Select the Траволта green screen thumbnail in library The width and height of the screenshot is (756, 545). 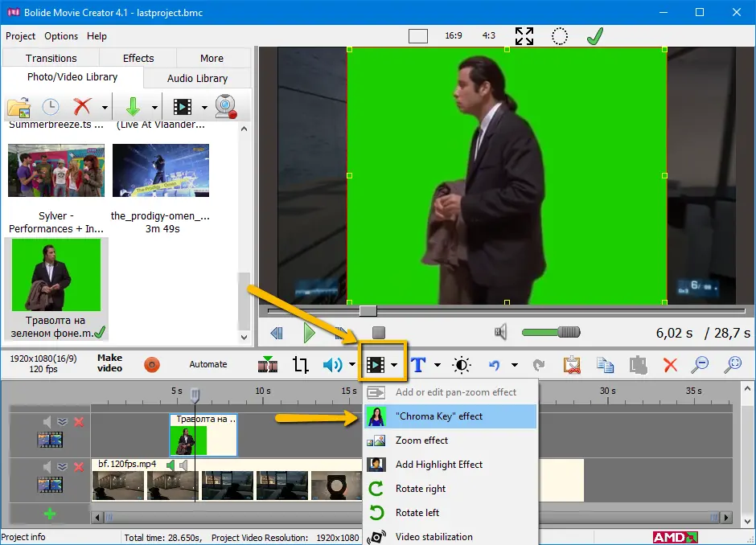click(55, 275)
